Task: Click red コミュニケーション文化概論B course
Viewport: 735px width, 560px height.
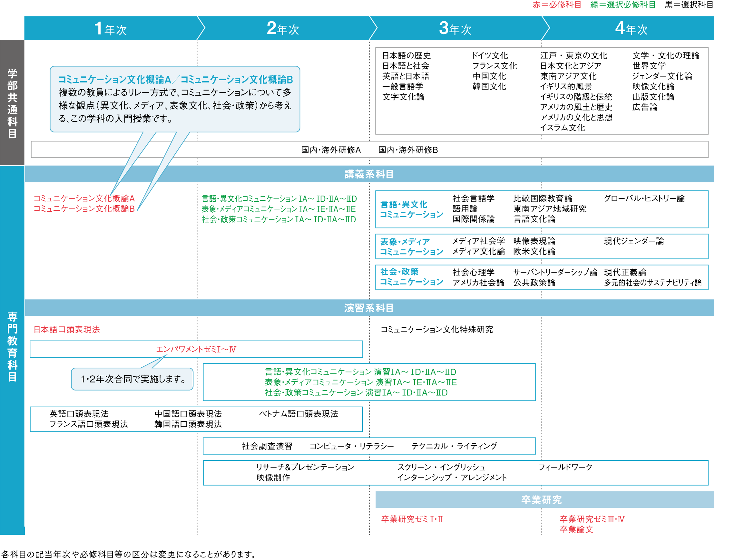Action: pos(84,209)
